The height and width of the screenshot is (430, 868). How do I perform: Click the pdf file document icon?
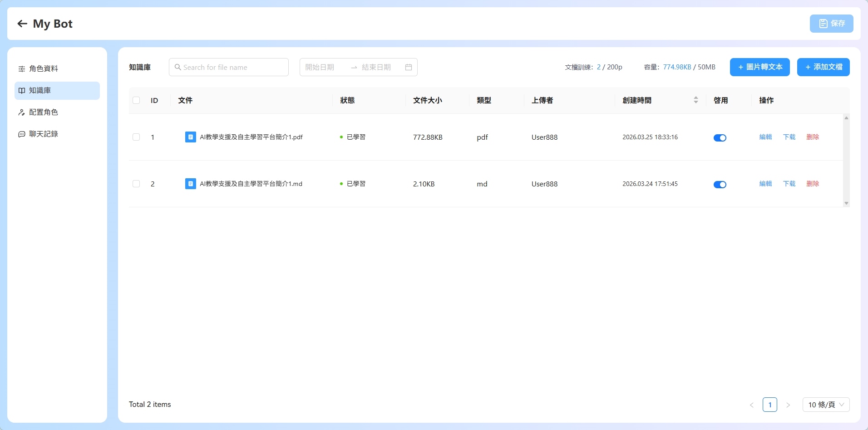pos(191,137)
